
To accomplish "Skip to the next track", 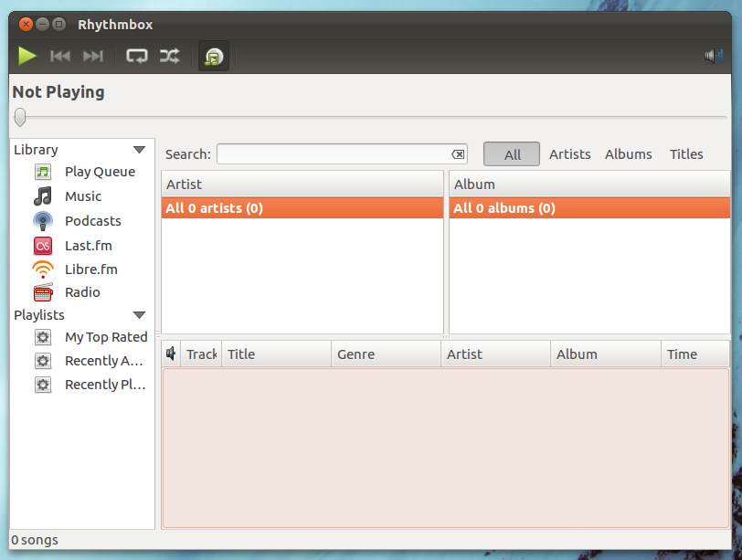I will tap(93, 57).
